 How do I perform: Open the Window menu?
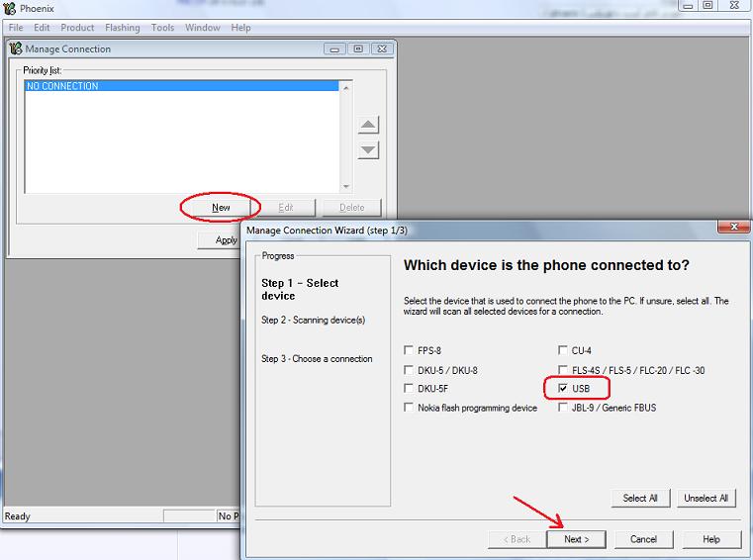(202, 28)
